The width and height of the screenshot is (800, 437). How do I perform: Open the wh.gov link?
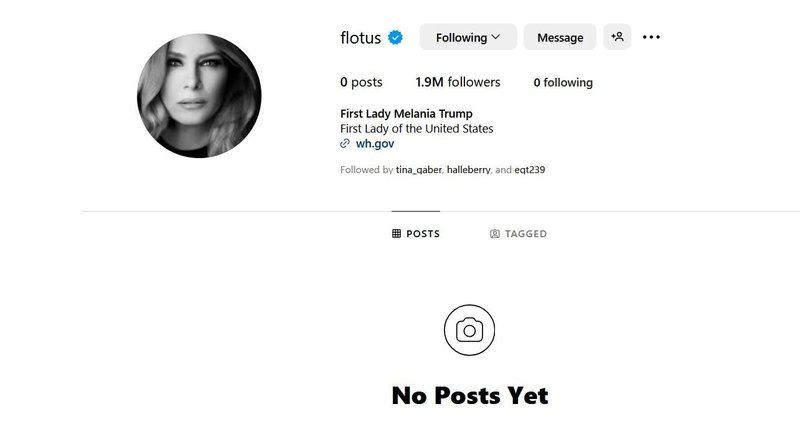click(x=375, y=144)
